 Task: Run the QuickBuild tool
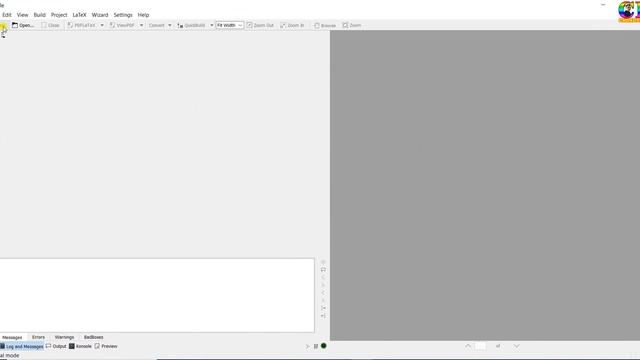click(x=191, y=25)
